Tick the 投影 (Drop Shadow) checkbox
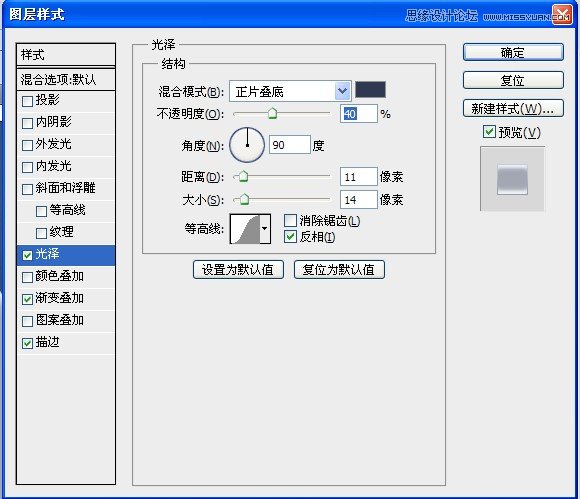Viewport: 580px width, 499px height. coord(28,101)
